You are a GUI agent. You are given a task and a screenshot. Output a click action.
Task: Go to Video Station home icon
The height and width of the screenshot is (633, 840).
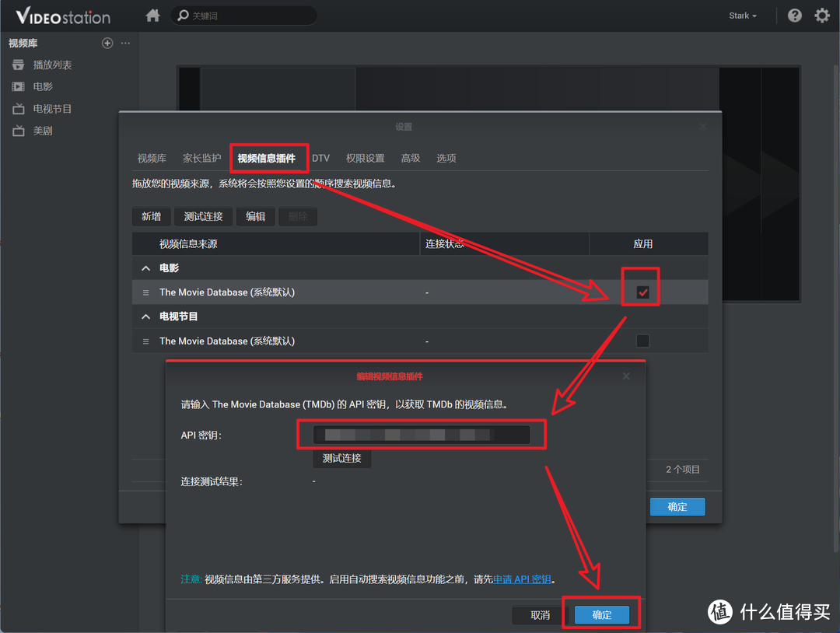[x=152, y=16]
